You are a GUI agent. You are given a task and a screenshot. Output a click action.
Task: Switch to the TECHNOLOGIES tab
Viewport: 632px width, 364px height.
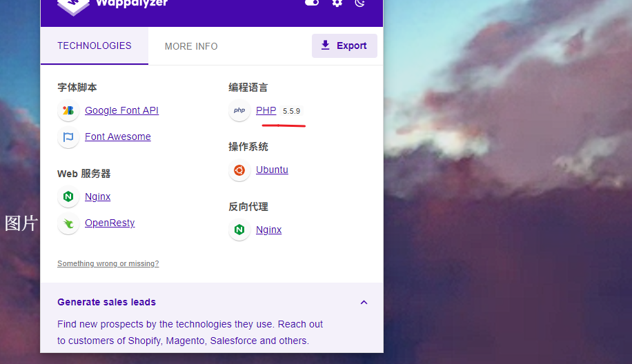[x=95, y=45]
